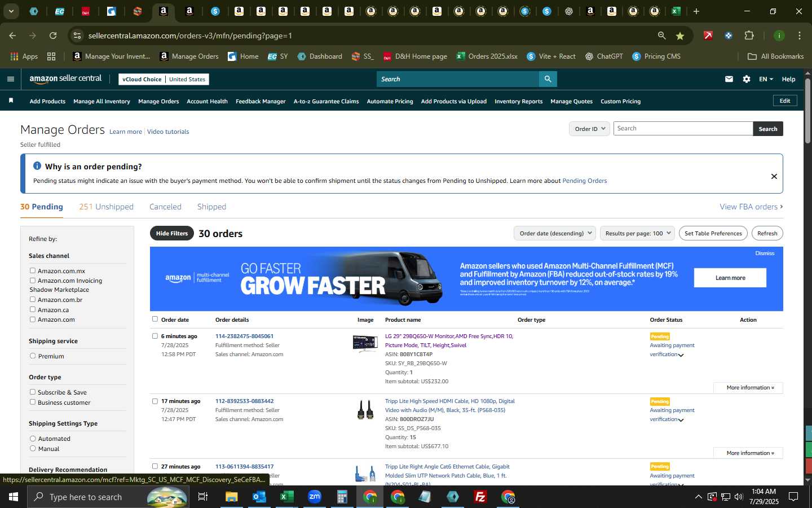Image resolution: width=812 pixels, height=508 pixels.
Task: Click the Refresh orders button
Action: (x=767, y=233)
